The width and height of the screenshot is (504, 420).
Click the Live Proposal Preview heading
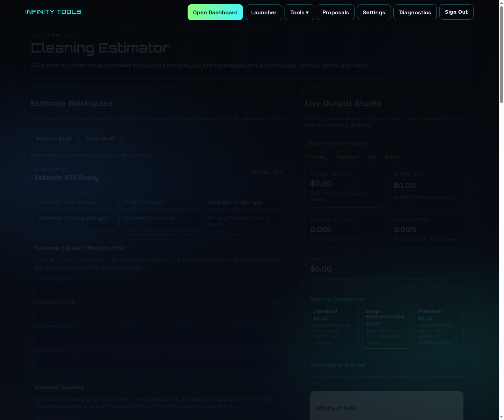[337, 365]
